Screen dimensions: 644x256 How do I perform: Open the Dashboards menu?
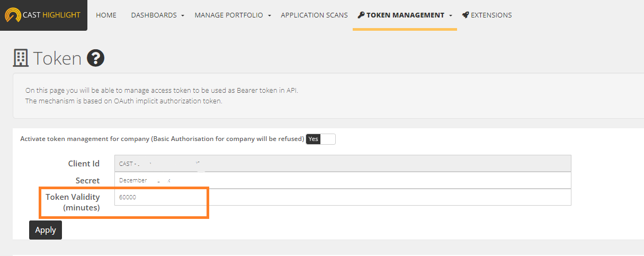(x=154, y=15)
